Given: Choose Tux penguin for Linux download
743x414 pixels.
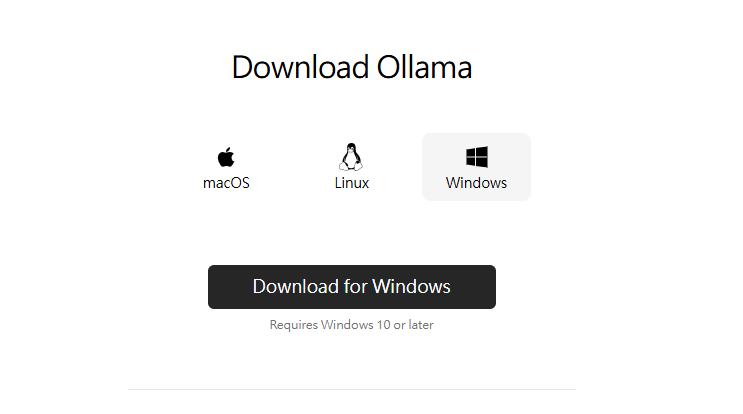Looking at the screenshot, I should pyautogui.click(x=351, y=157).
